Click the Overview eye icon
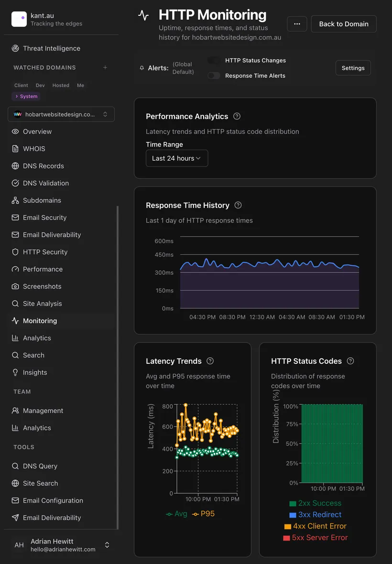The height and width of the screenshot is (564, 392). pyautogui.click(x=15, y=131)
